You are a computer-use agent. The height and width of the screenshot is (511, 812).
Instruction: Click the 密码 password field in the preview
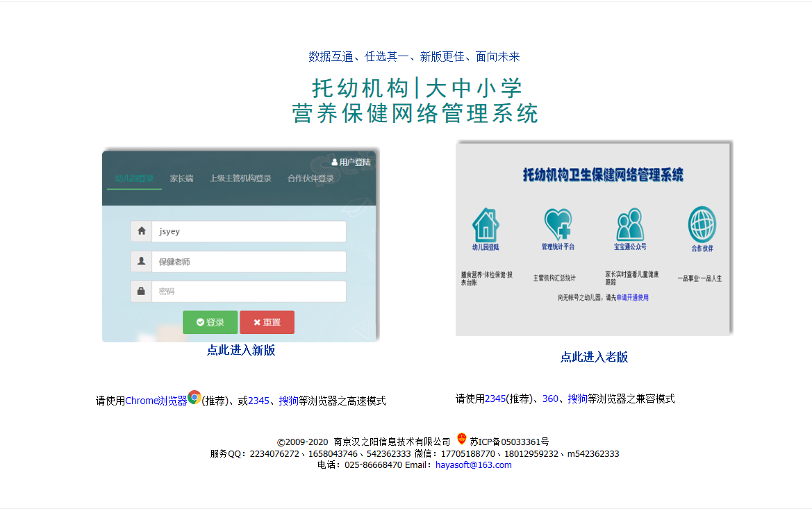249,292
